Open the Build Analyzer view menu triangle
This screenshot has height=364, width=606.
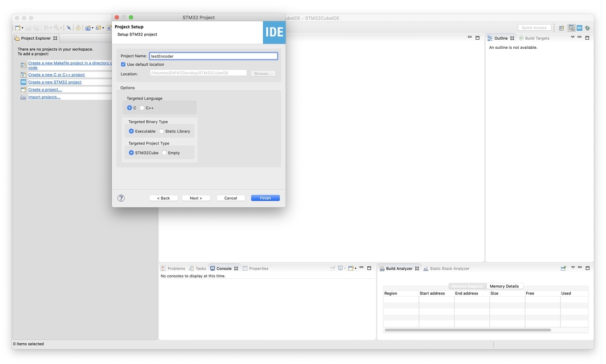573,267
